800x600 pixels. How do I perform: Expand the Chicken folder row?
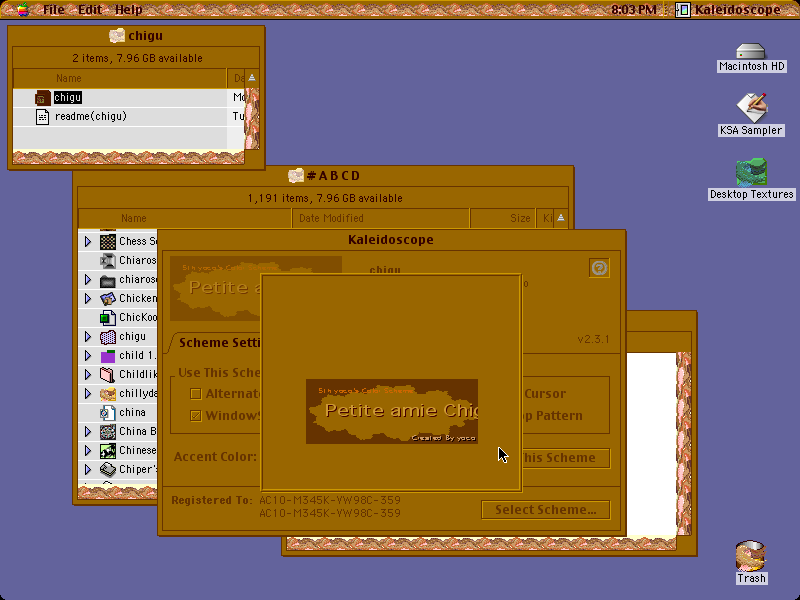[88, 298]
